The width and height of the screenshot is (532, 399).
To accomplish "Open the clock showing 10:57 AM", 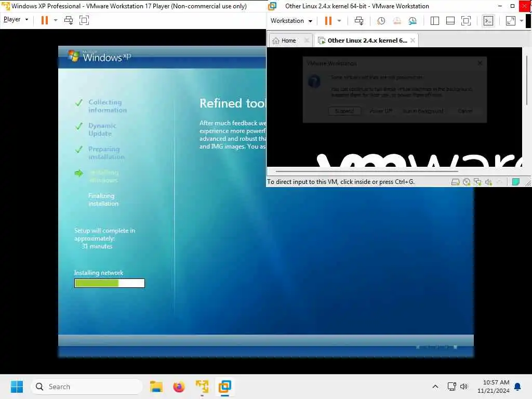I will click(493, 387).
